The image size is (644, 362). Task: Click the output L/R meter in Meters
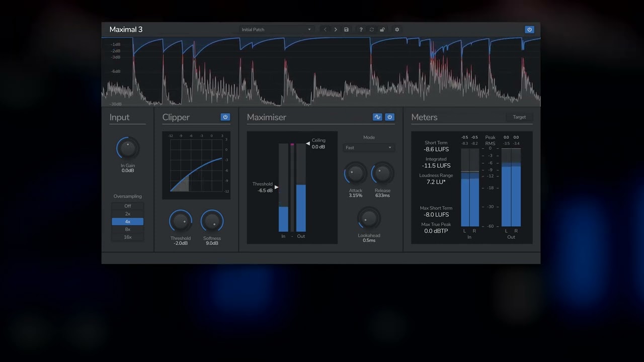[x=511, y=188]
